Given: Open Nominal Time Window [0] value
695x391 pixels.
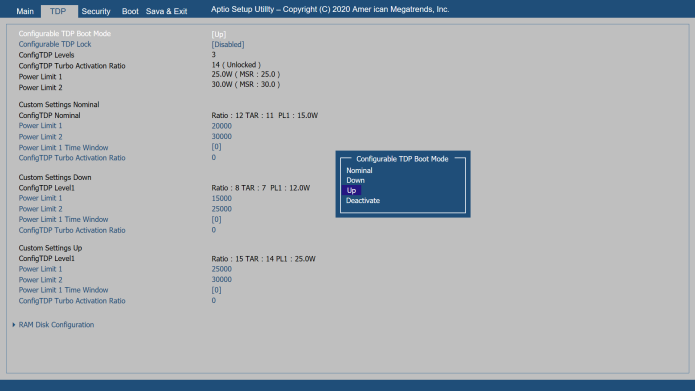Looking at the screenshot, I should pos(216,147).
